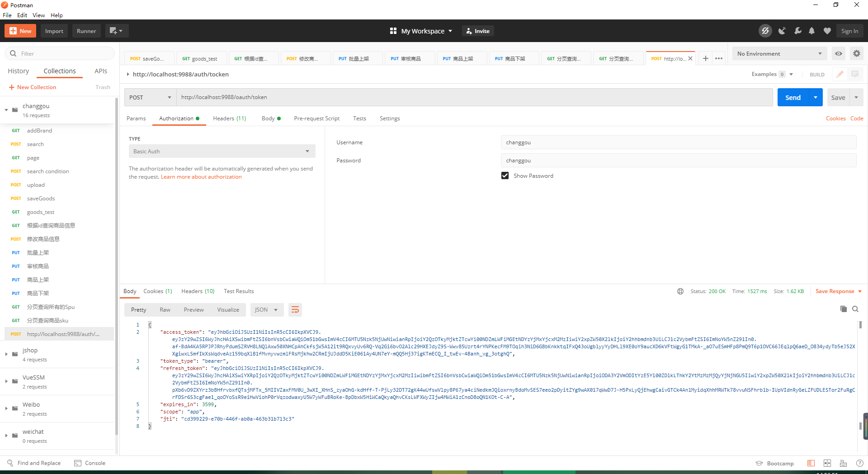This screenshot has width=868, height=474.
Task: Copy response body to clipboard
Action: click(x=843, y=309)
